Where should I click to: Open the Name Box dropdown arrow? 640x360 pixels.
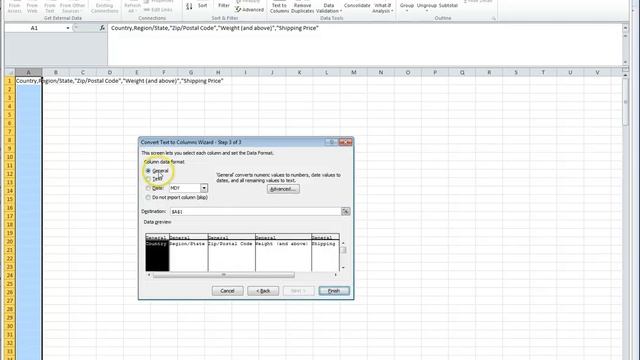coord(68,28)
